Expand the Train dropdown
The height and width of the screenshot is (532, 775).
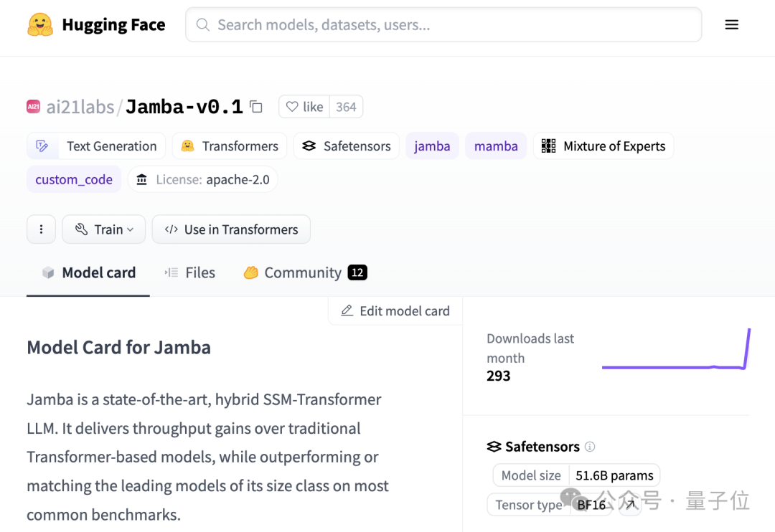pos(103,229)
